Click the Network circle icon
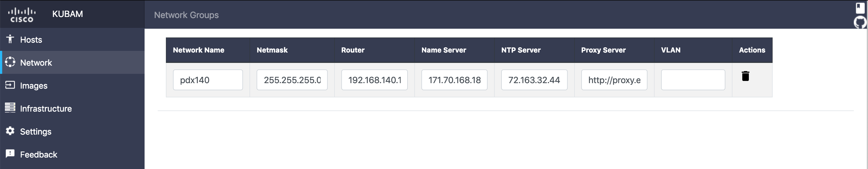Image resolution: width=868 pixels, height=169 pixels. [x=10, y=62]
